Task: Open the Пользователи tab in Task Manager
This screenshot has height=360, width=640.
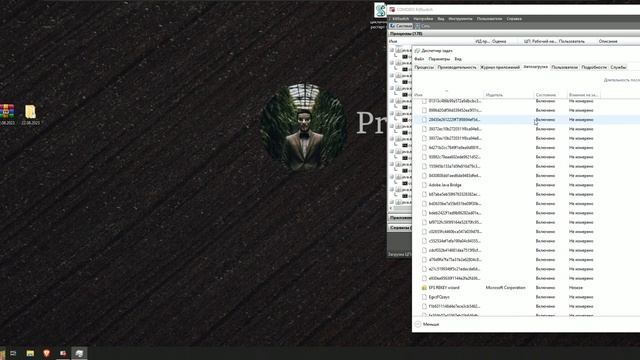Action: pos(564,67)
